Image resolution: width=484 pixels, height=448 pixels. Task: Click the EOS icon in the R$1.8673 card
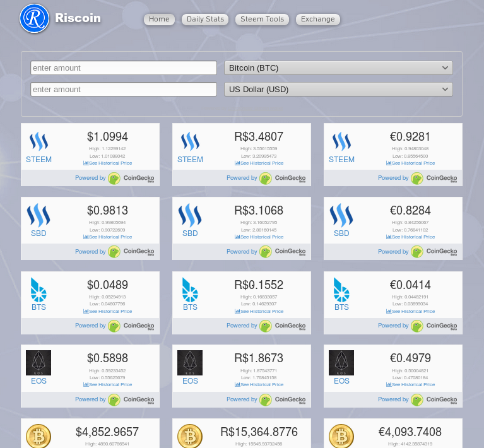tap(190, 363)
